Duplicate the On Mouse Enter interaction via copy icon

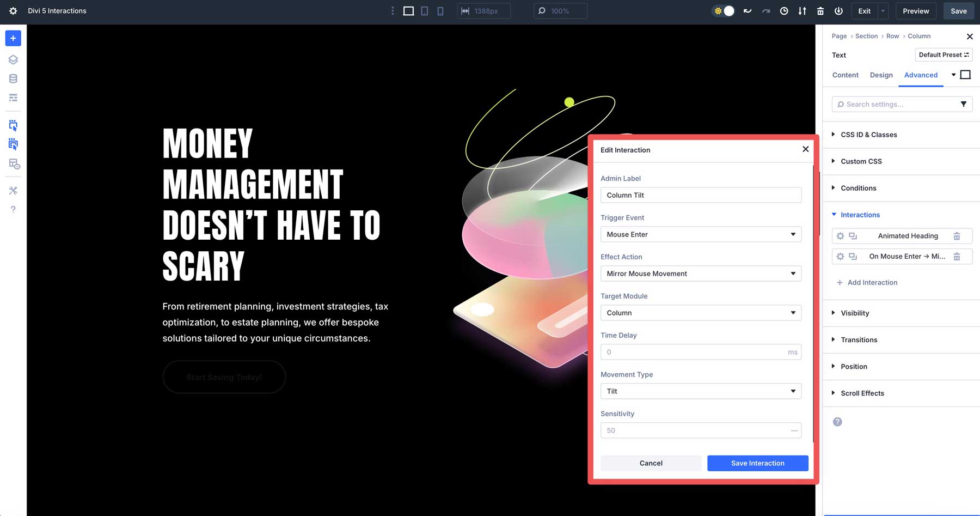(x=852, y=256)
